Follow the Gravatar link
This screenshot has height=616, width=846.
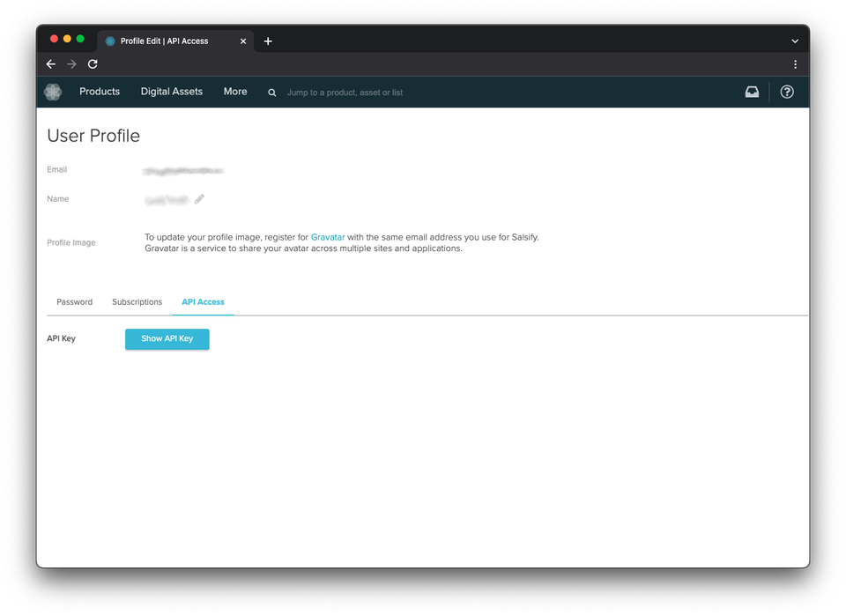pos(328,237)
